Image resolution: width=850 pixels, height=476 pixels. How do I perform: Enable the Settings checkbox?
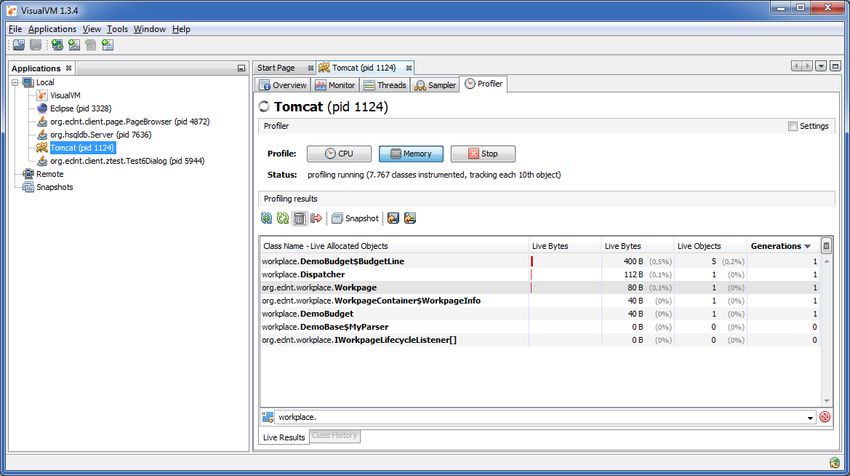(x=793, y=126)
